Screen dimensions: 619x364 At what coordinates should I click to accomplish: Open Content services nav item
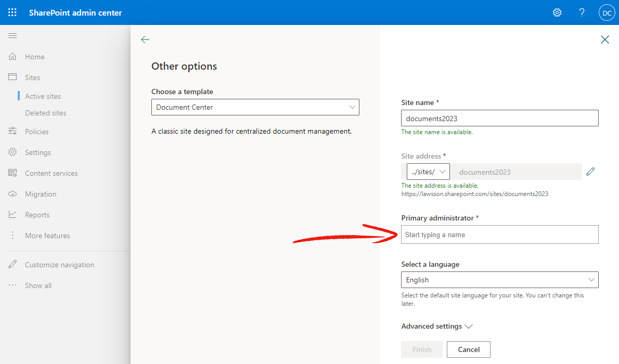point(51,173)
